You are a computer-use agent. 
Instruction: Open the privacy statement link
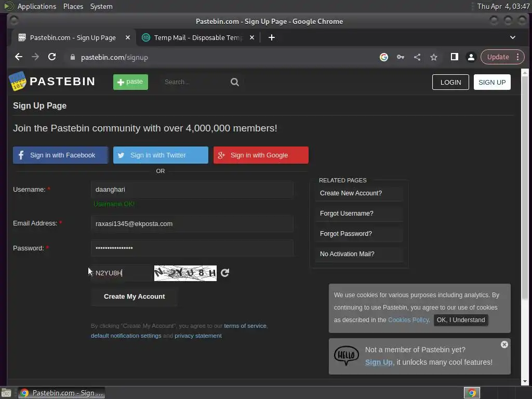tap(198, 336)
